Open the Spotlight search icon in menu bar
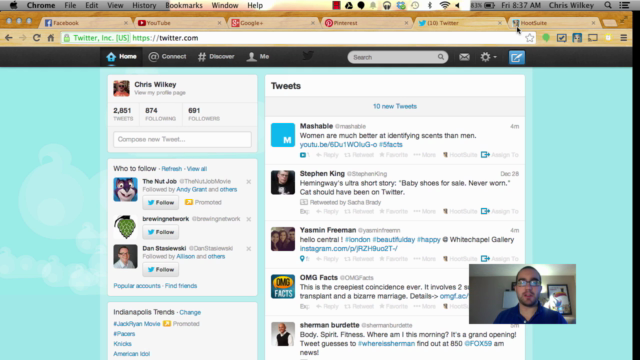Screen dimensions: 640x360 tap(608, 5)
